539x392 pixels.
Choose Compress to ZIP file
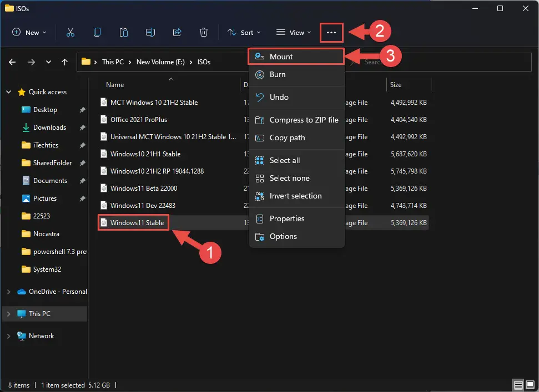[x=296, y=120]
